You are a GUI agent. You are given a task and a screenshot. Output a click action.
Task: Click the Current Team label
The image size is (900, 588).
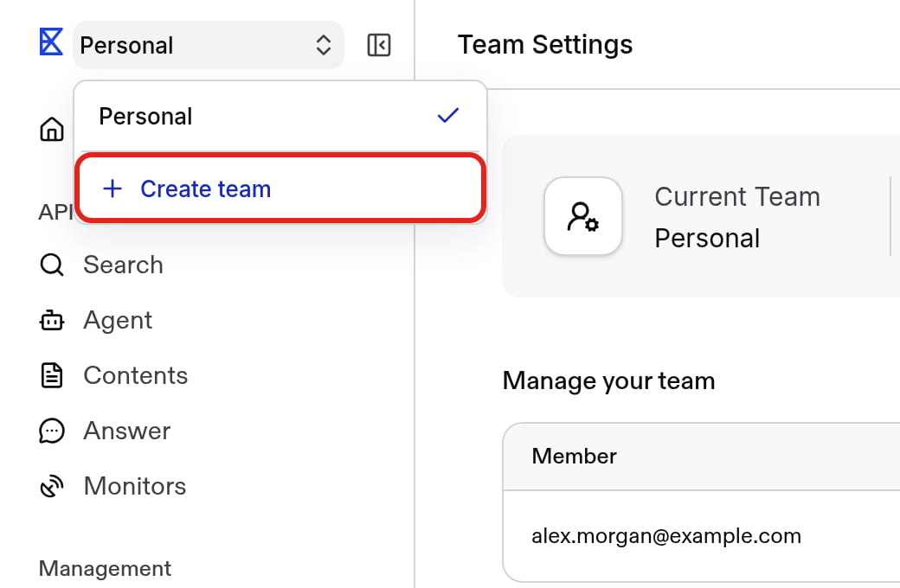(737, 197)
